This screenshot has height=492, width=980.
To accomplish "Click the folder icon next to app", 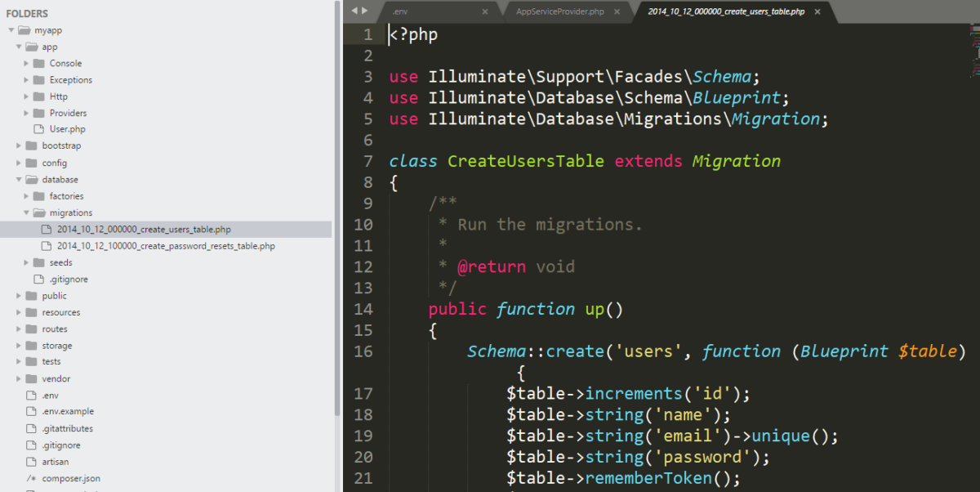I will coord(31,47).
